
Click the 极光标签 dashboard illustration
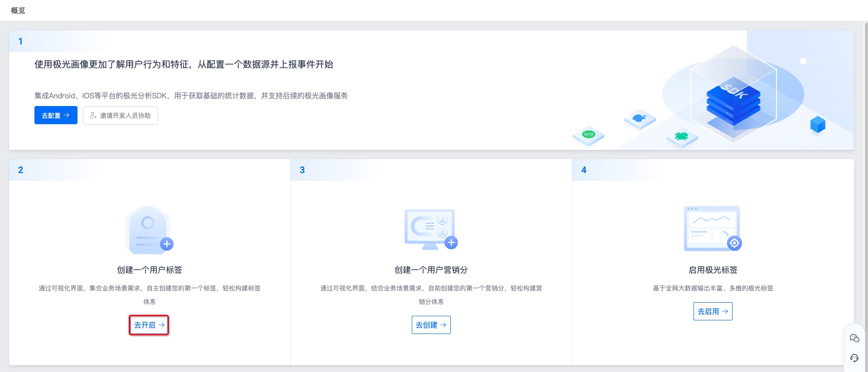pyautogui.click(x=713, y=228)
